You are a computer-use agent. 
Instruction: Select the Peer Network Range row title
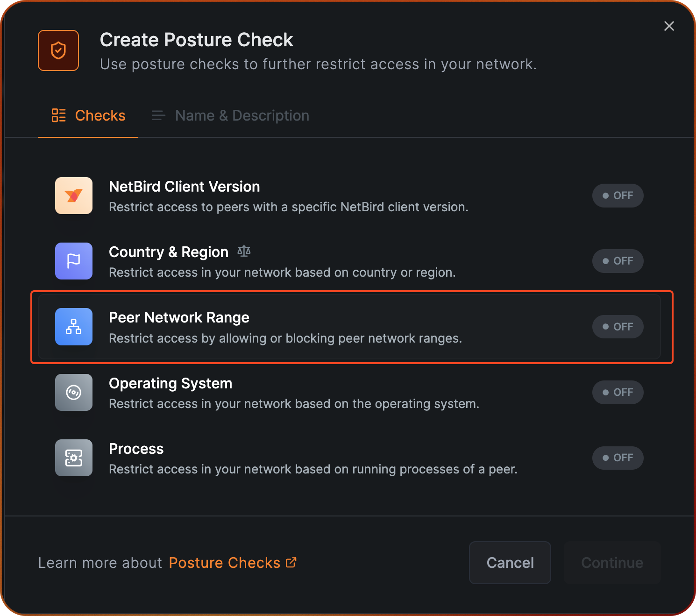click(179, 317)
